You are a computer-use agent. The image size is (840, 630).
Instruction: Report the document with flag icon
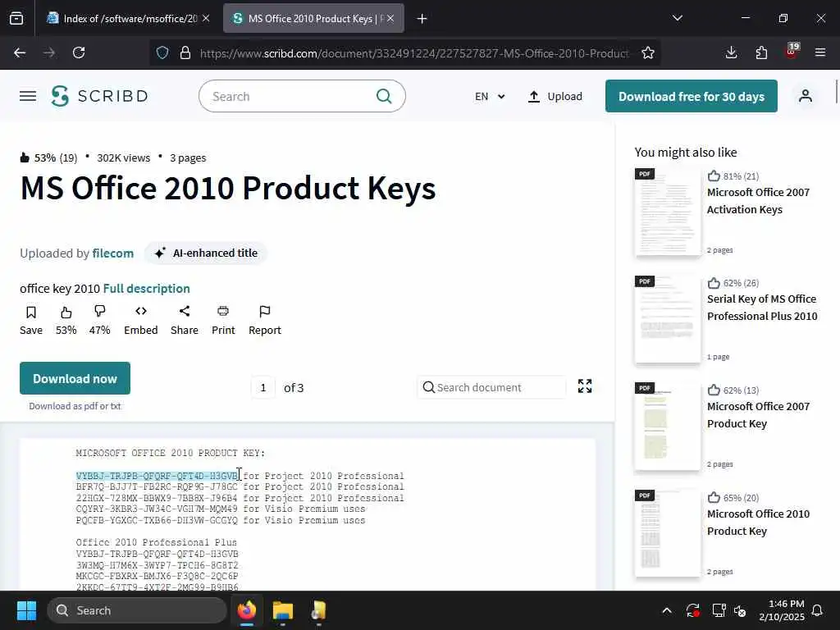(x=265, y=321)
